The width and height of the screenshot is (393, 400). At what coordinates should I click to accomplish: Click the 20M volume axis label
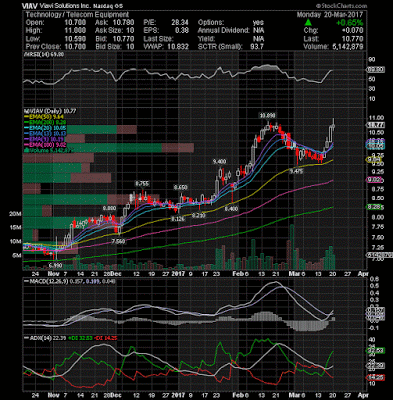(16, 214)
